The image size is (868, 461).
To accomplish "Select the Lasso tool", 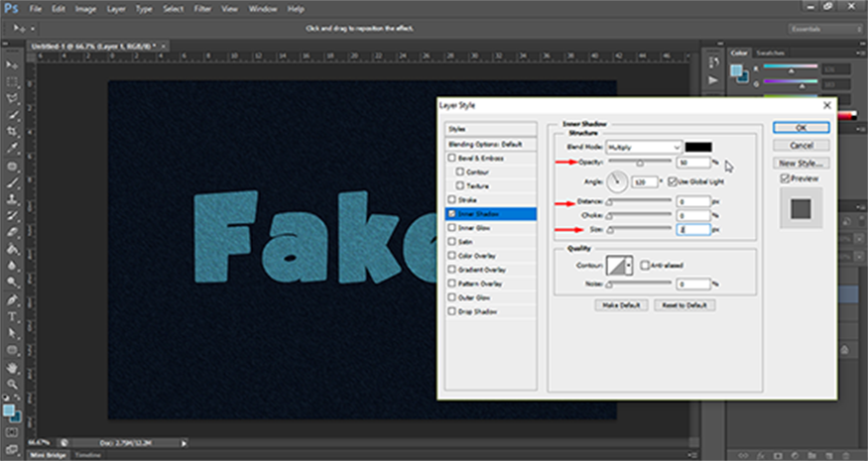I will coord(11,98).
